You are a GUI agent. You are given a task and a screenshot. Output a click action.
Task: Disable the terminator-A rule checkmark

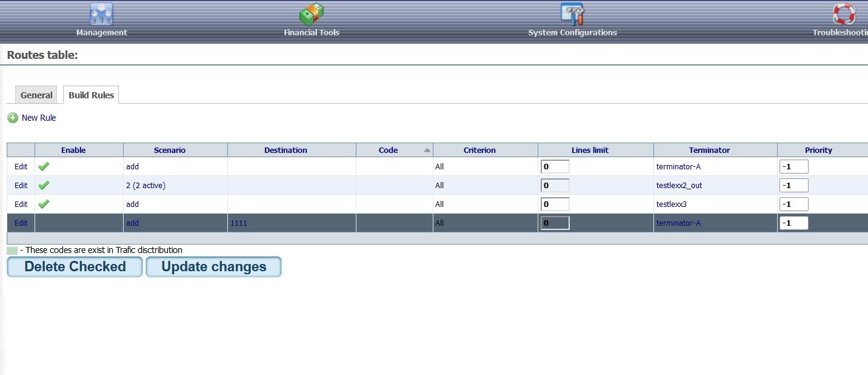click(43, 166)
